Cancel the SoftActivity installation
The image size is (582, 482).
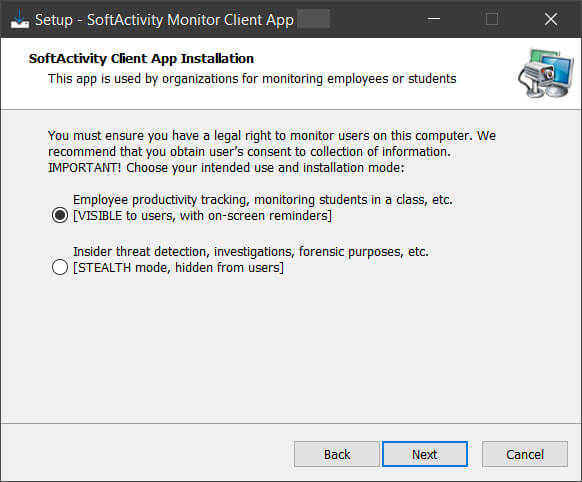click(x=524, y=454)
